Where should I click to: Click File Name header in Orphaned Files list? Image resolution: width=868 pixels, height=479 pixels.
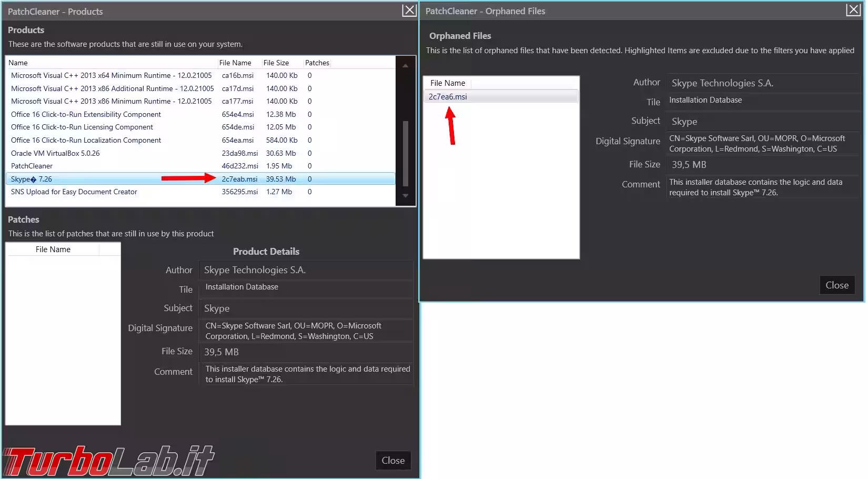pyautogui.click(x=448, y=83)
